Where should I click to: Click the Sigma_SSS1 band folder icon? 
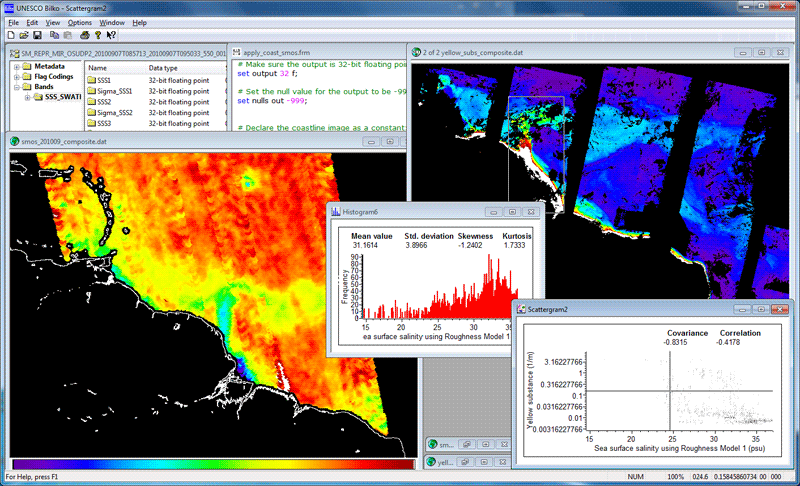(91, 91)
